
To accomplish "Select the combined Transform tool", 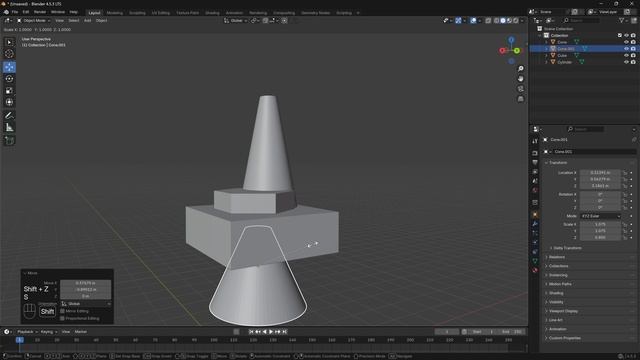I will [x=9, y=102].
